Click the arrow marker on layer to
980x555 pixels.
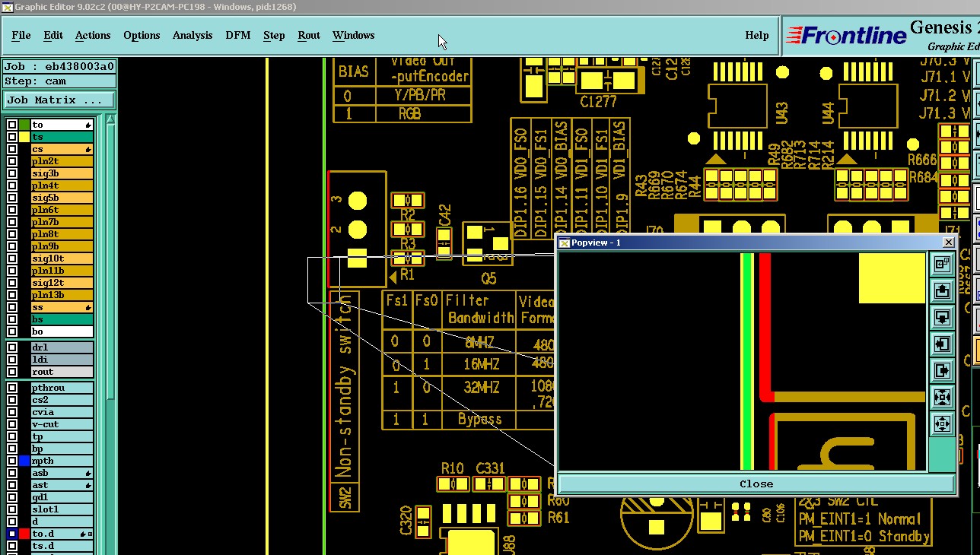coord(88,125)
